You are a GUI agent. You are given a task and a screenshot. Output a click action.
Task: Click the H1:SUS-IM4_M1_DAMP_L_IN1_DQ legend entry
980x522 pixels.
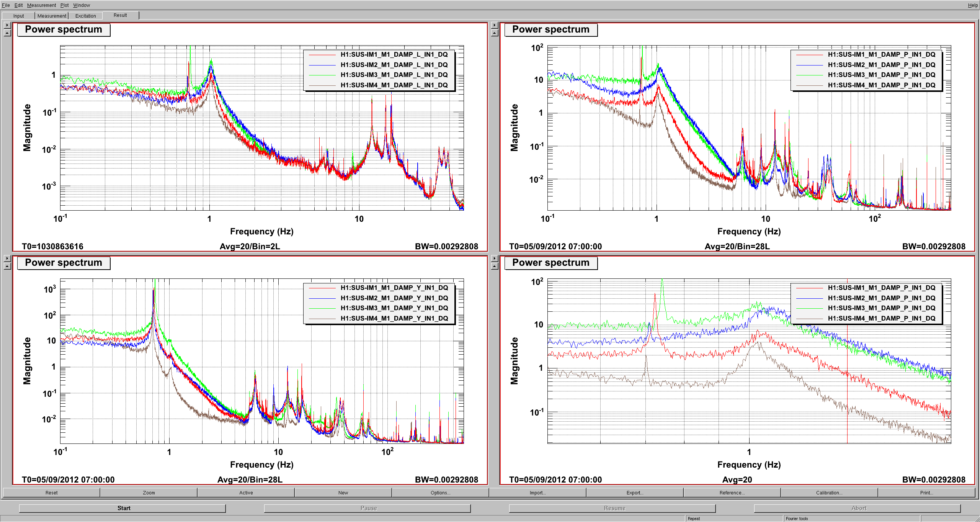pos(394,85)
